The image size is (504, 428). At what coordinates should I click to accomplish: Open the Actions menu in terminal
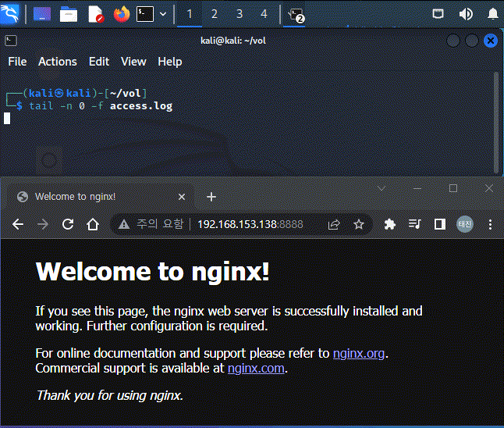point(58,62)
